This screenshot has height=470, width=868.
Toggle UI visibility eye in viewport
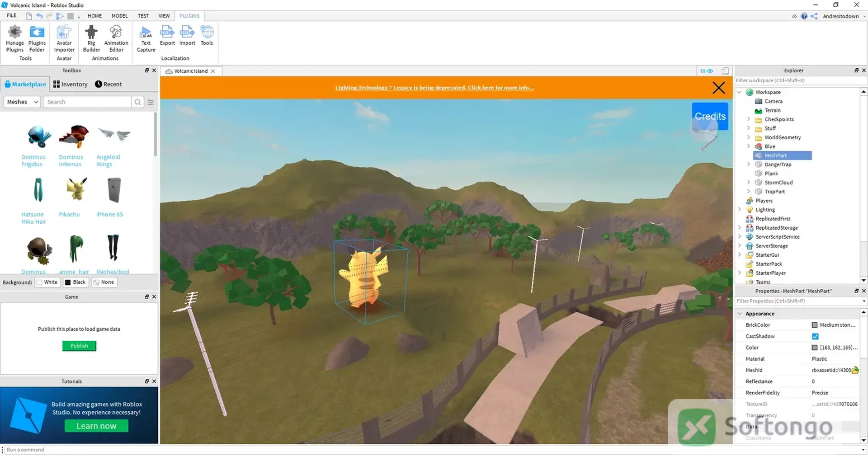(707, 71)
